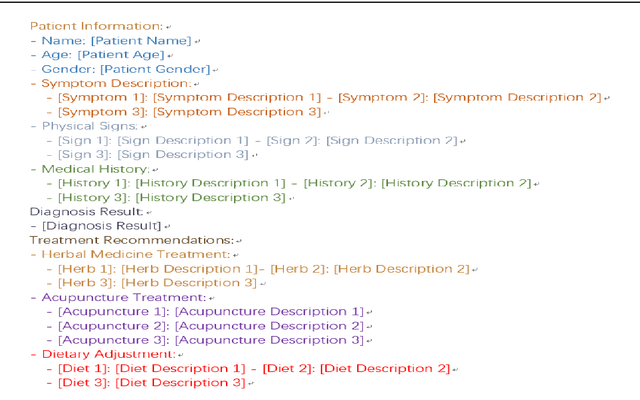The height and width of the screenshot is (400, 640).
Task: Select the [Diet Description 3] placeholder
Action: 180,383
